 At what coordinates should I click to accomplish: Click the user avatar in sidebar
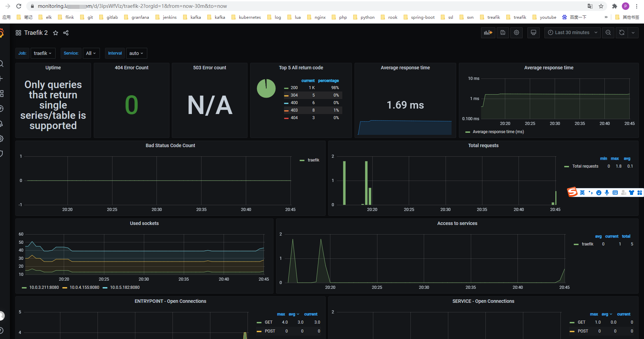2,316
